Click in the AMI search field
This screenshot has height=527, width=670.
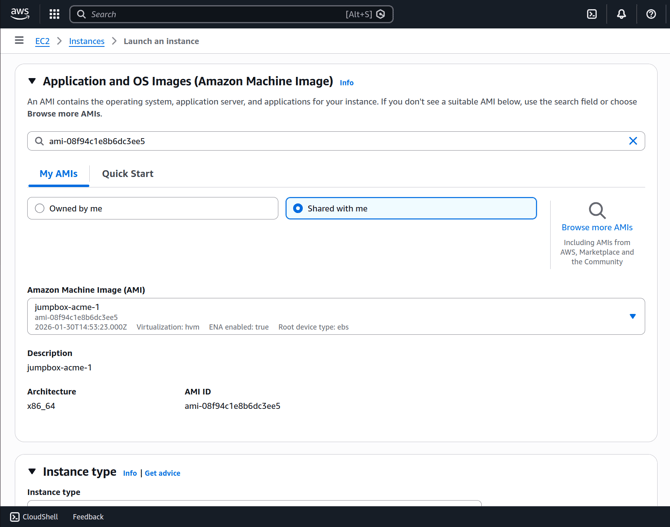pos(330,141)
